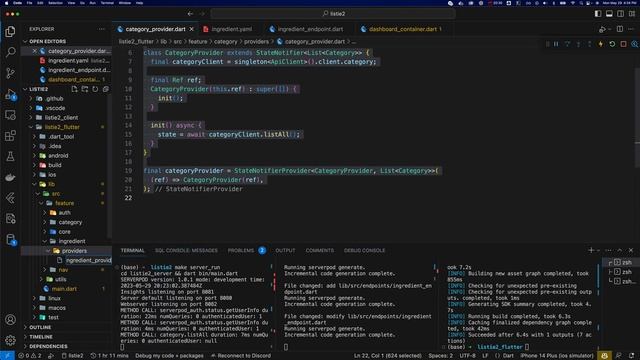Open the Source Control view
The image size is (640, 360).
(10, 73)
